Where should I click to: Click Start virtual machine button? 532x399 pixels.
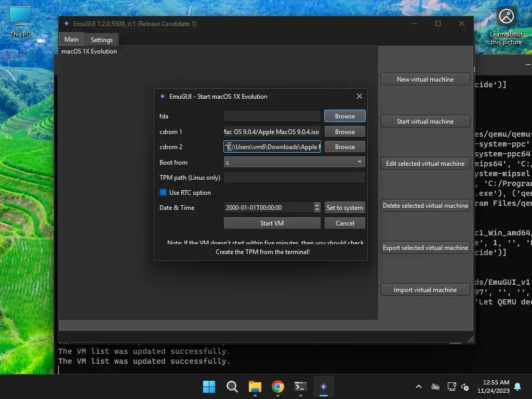425,121
